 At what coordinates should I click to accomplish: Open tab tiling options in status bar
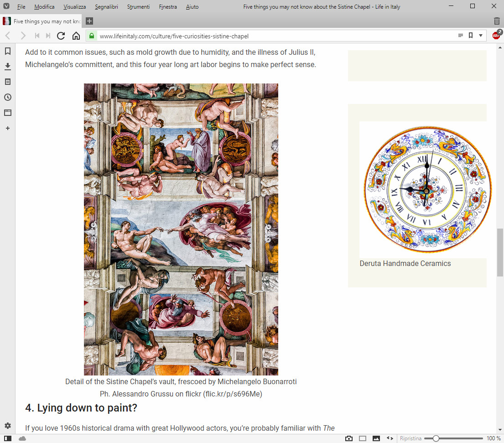363,438
